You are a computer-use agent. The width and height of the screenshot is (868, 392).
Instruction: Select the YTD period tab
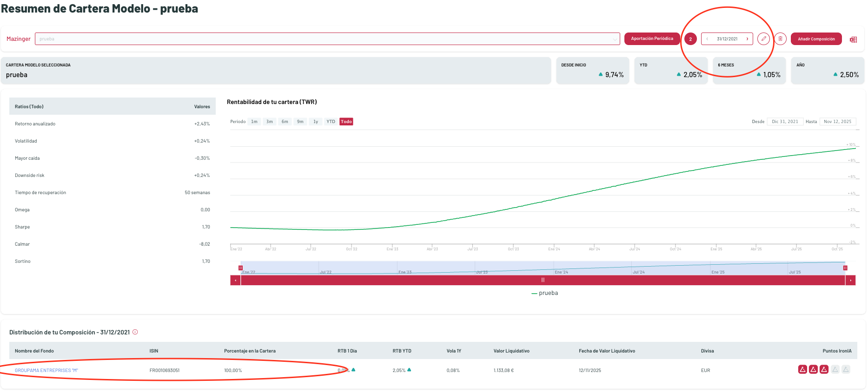click(331, 122)
